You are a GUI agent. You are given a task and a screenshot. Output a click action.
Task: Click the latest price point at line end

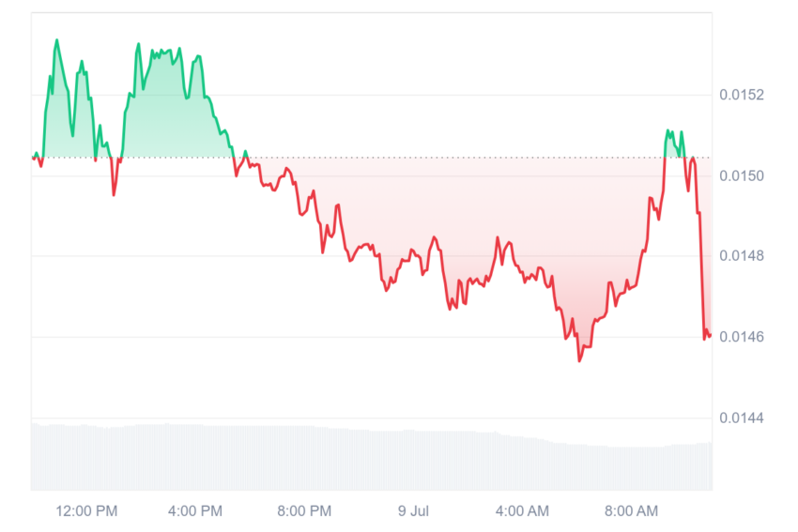coord(710,335)
